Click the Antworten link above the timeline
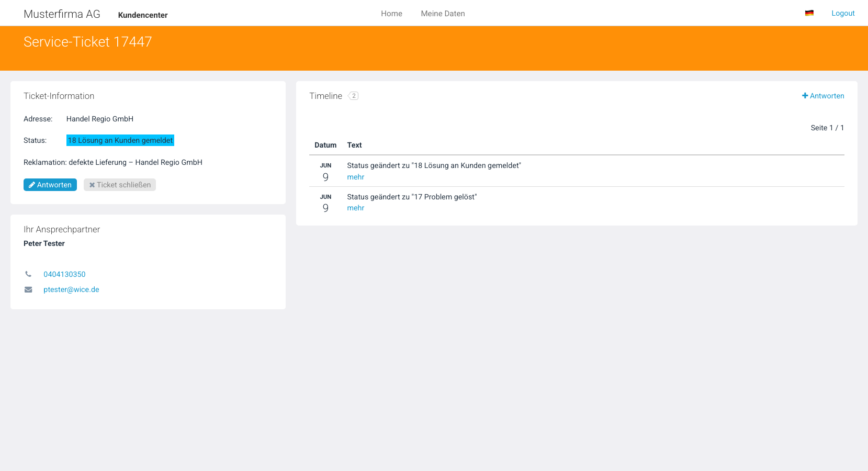This screenshot has width=868, height=471. 823,96
